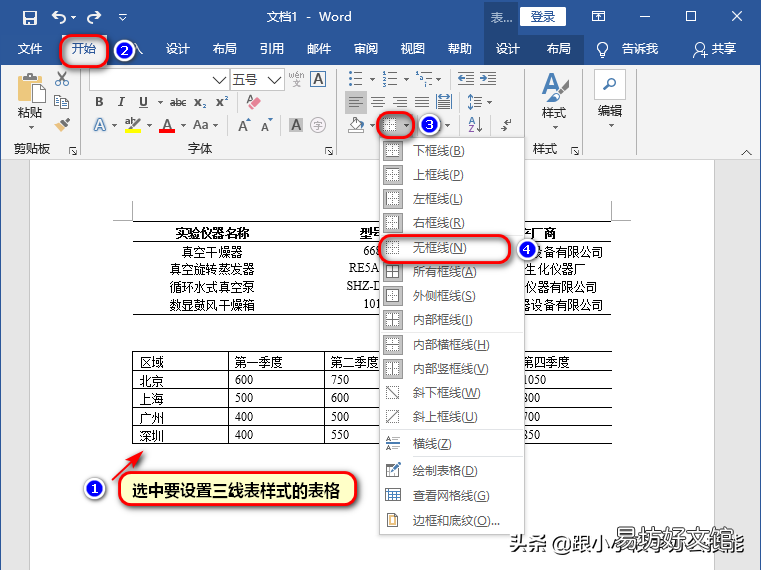
Task: Click the Copy icon in clipboard group
Action: click(62, 102)
